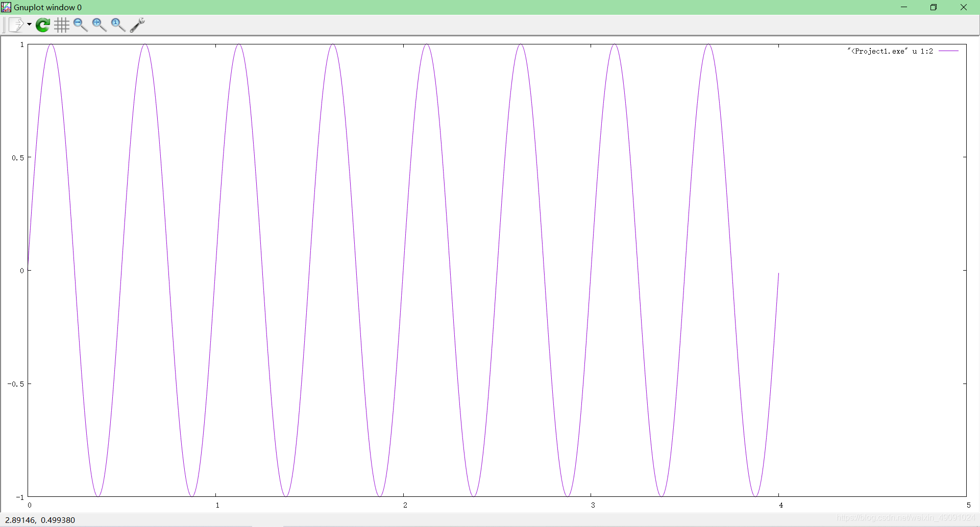Click mouse coordinates text 2.89146, 0.499380

click(40, 520)
